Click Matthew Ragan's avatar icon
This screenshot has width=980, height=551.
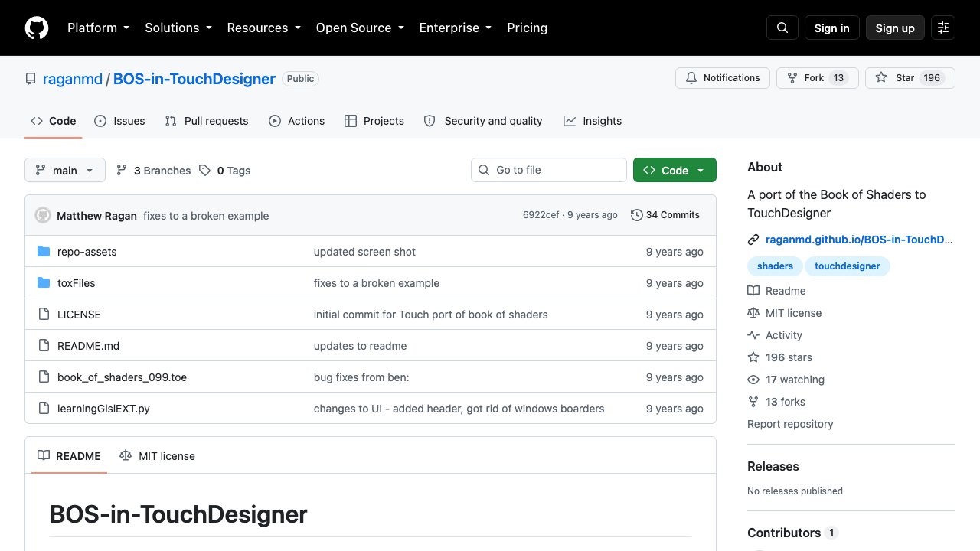(43, 215)
